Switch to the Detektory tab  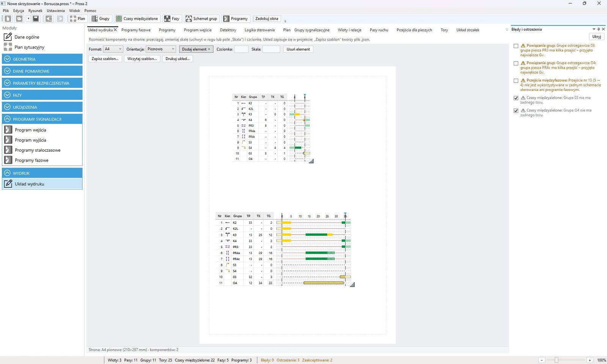tap(228, 30)
